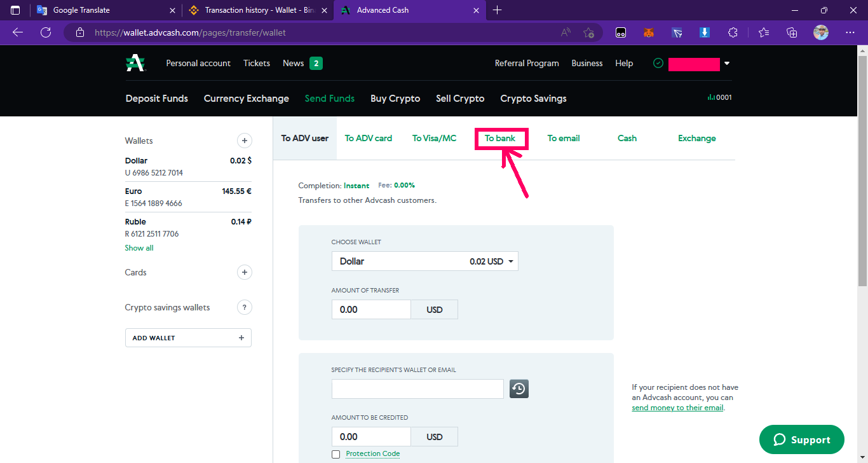Click the blue cursor-arrow extension icon
This screenshot has width=868, height=463.
tap(677, 32)
